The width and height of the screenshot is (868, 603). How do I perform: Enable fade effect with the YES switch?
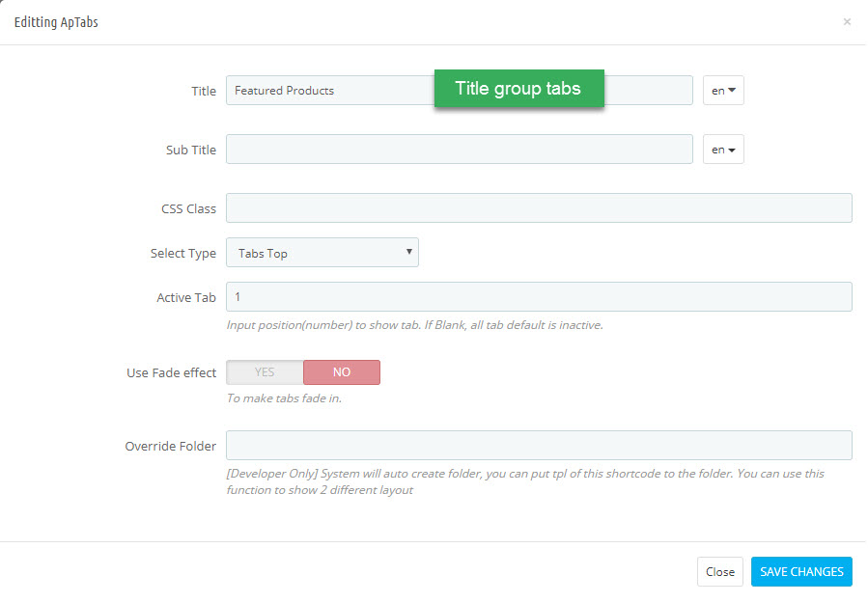tap(265, 372)
